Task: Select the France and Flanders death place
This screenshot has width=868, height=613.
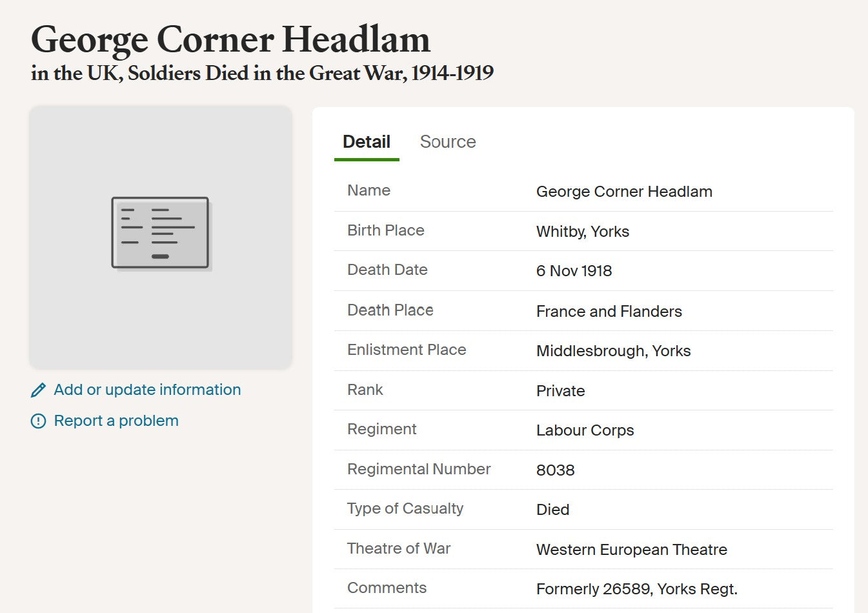Action: (x=609, y=312)
